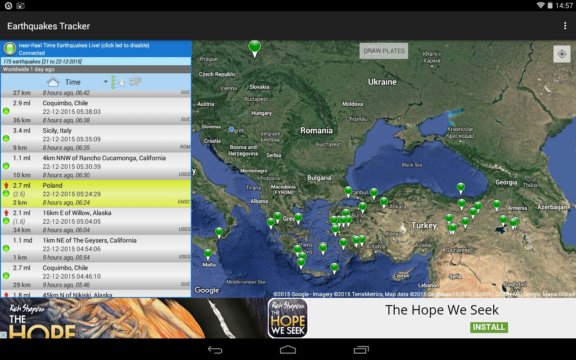Image resolution: width=576 pixels, height=360 pixels.
Task: Open the overflow menu with three dots
Action: [565, 26]
